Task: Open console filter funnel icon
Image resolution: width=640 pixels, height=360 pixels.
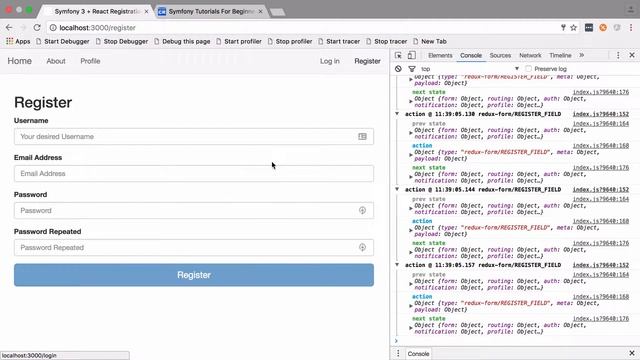Action: 412,69
